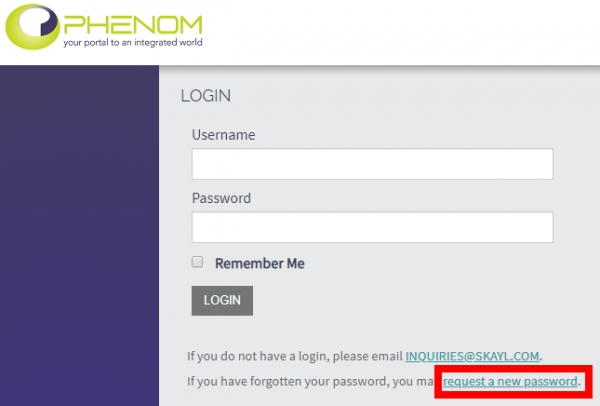Click the Phenom swirl logo icon

[33, 27]
